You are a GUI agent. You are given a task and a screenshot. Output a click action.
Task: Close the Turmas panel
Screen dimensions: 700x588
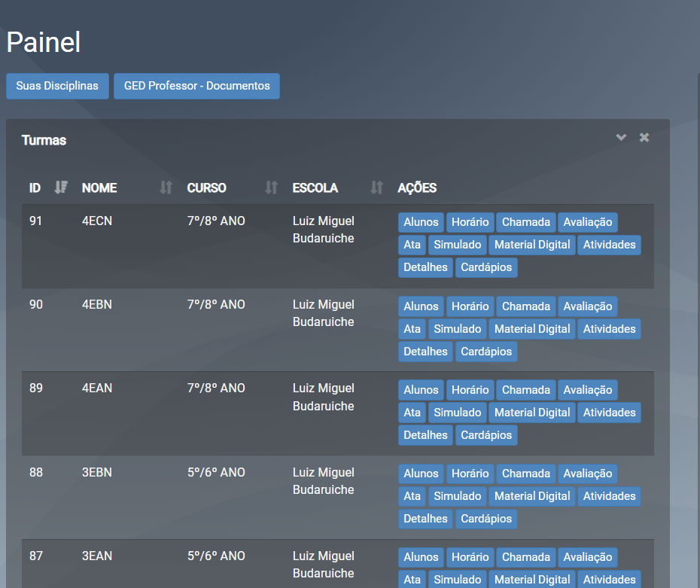pos(644,137)
